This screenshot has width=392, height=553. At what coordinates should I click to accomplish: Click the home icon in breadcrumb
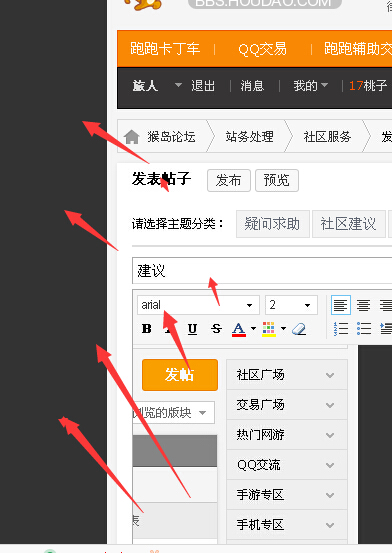click(132, 137)
